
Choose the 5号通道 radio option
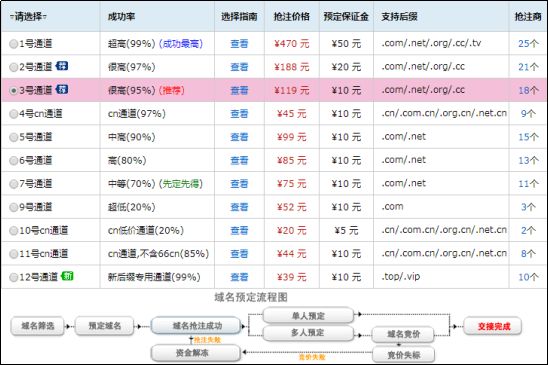[13, 137]
